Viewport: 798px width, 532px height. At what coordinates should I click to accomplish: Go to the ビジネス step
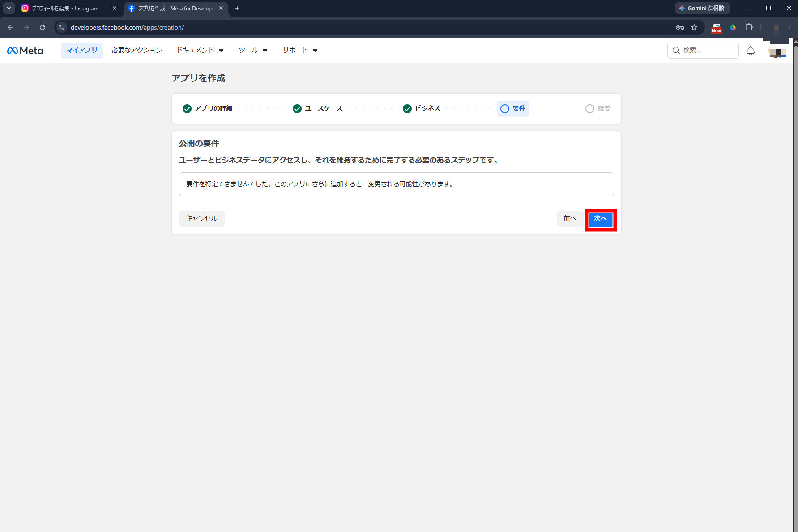(x=422, y=109)
